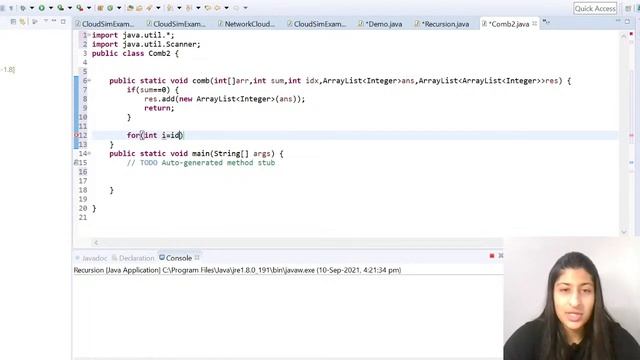Viewport: 640px width, 360px height.
Task: Click the editor horizontal scrollbar left arrow
Action: tap(96, 242)
